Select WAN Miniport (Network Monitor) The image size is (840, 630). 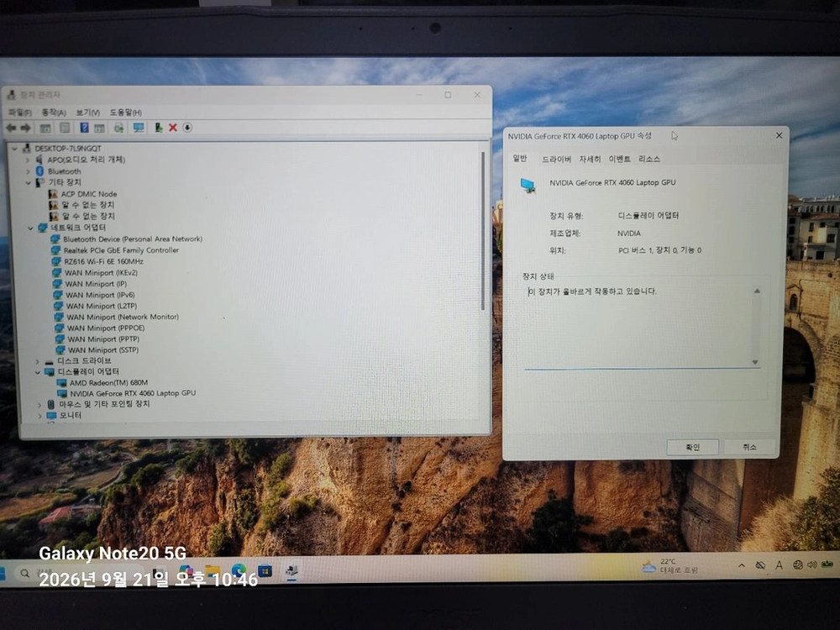[117, 317]
